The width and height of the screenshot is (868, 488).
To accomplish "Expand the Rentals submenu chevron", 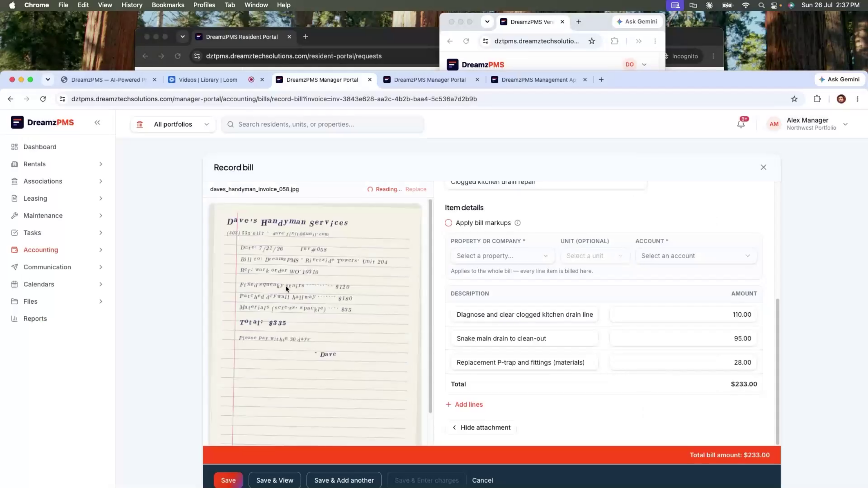I will coord(101,164).
